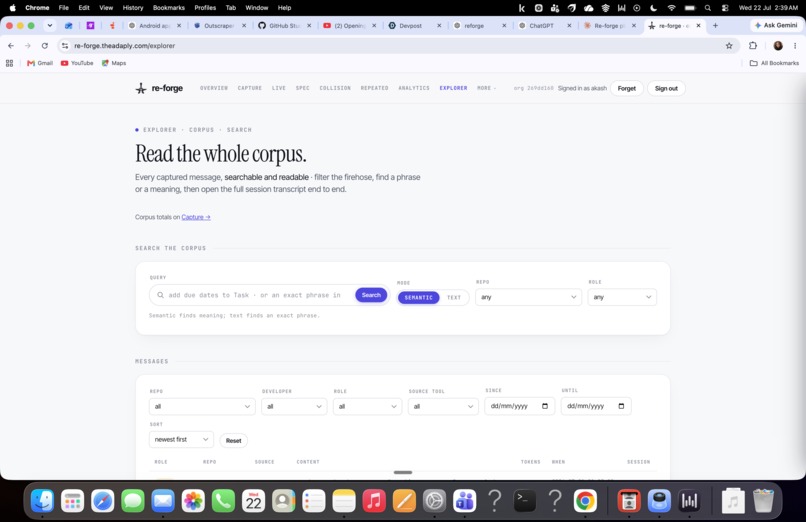Image resolution: width=806 pixels, height=522 pixels.
Task: Go to Spec nav item
Action: [x=303, y=88]
